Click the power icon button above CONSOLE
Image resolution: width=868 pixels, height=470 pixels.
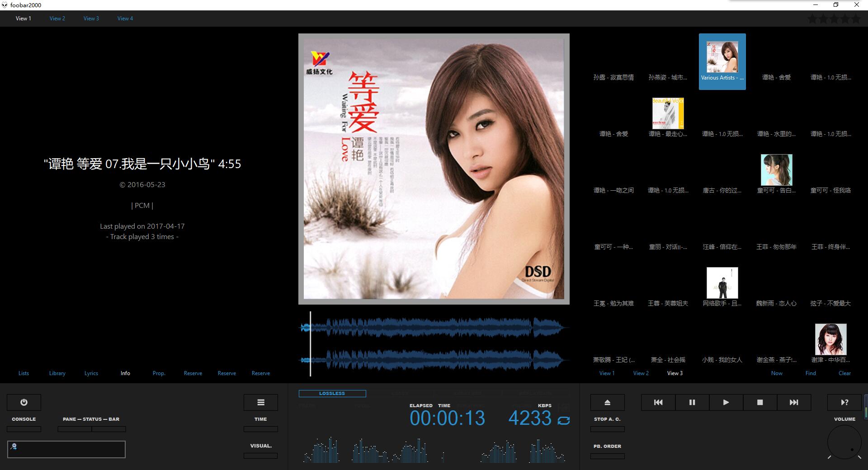coord(24,402)
